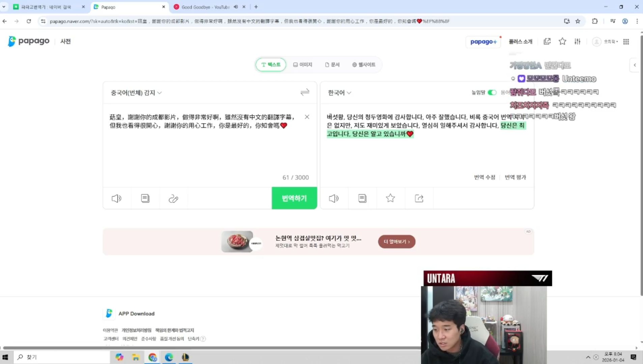Share the translation result
Screen dimensions: 643x364
click(419, 199)
